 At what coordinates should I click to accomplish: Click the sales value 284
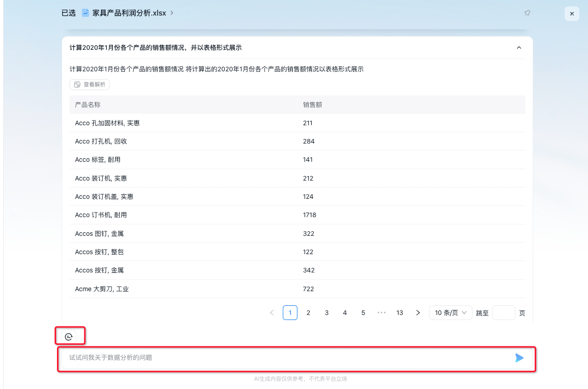[x=309, y=141]
